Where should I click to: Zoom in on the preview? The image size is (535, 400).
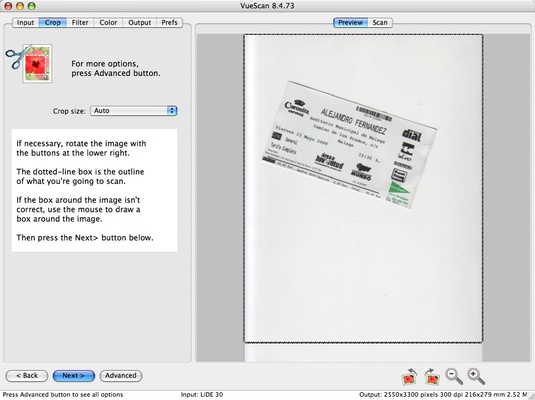click(476, 376)
